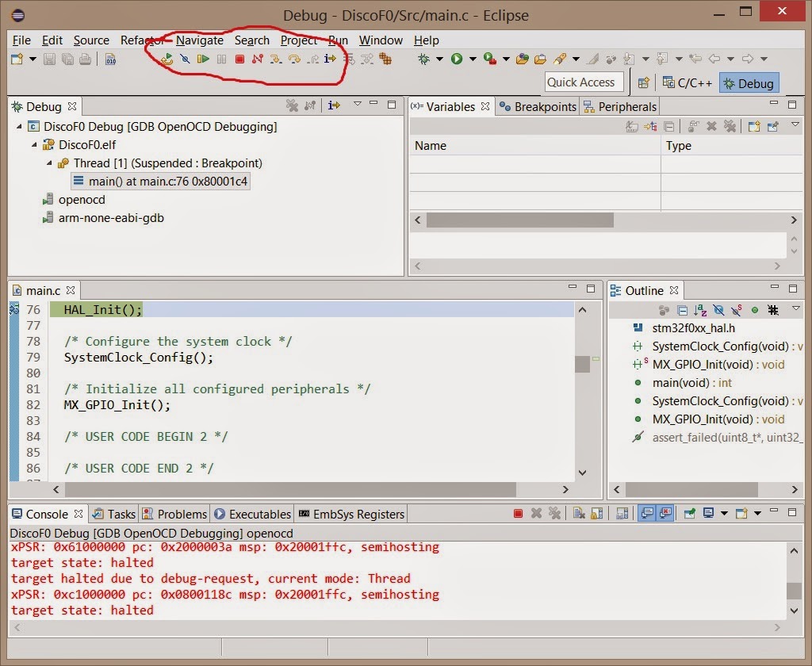Resume execution with the green Resume icon

click(203, 59)
